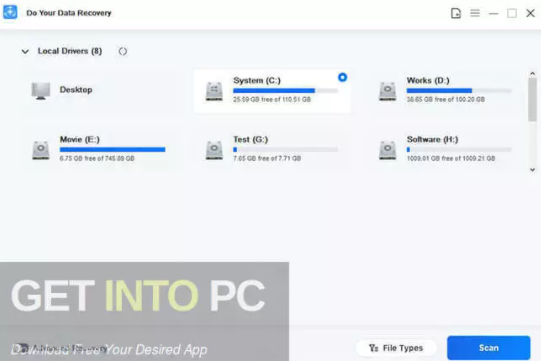Select the Desktop computer icon
Viewport: 541px width, 361px height.
pyautogui.click(x=41, y=91)
